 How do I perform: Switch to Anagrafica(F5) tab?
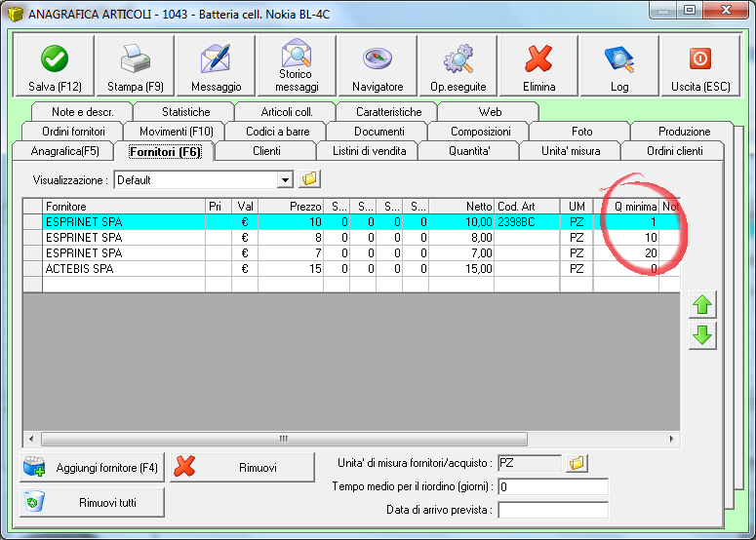tap(64, 151)
